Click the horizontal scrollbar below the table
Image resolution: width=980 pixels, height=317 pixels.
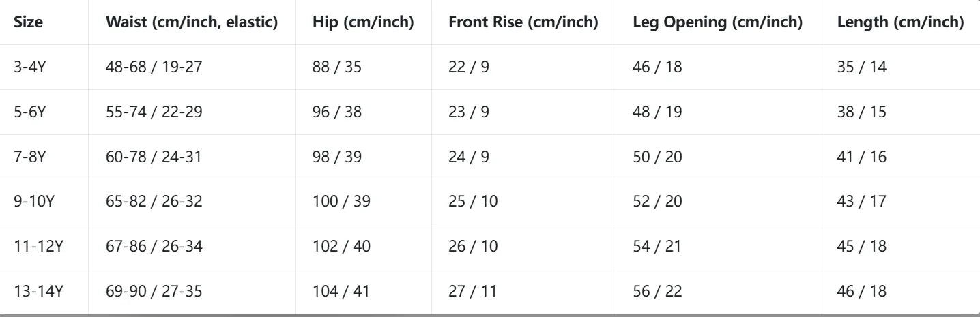tap(490, 315)
